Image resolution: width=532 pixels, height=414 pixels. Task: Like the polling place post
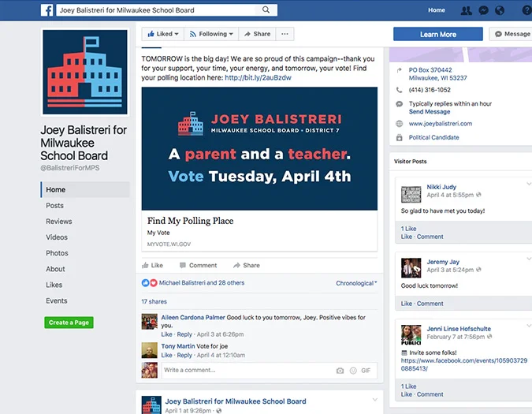coord(152,266)
